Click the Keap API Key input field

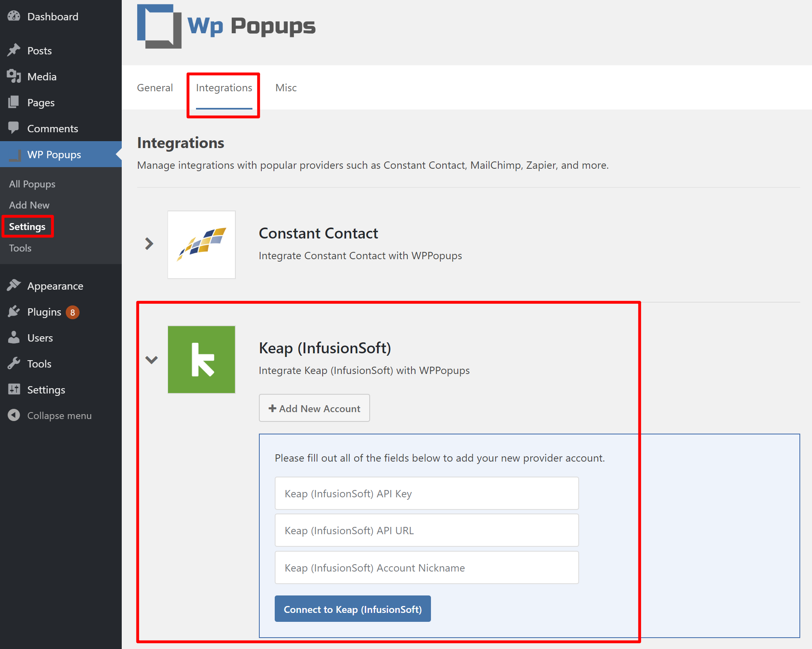(426, 493)
